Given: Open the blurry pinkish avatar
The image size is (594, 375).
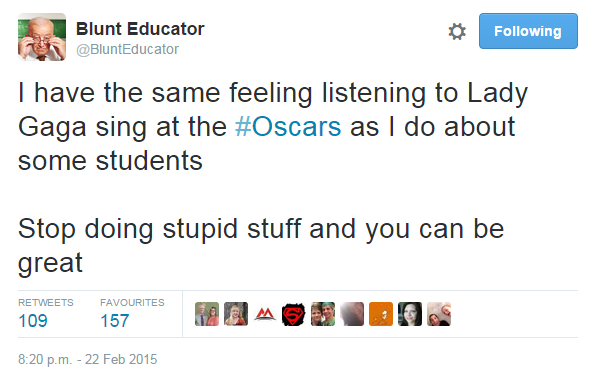Looking at the screenshot, I should pyautogui.click(x=352, y=314).
